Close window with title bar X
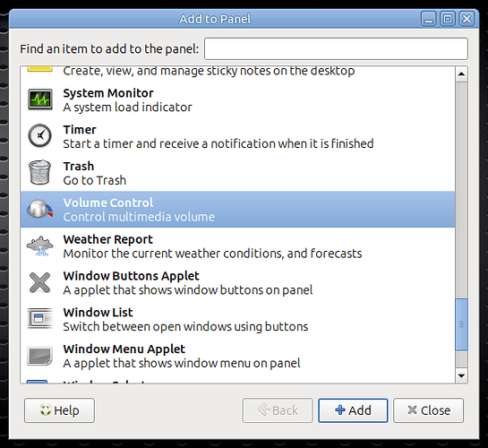Image resolution: width=488 pixels, height=448 pixels. coord(467,19)
